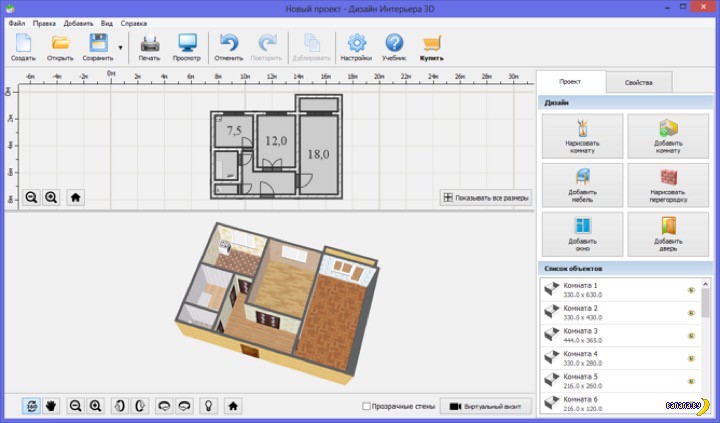720x423 pixels.
Task: Reset 2D plan view with home icon
Action: (x=76, y=198)
